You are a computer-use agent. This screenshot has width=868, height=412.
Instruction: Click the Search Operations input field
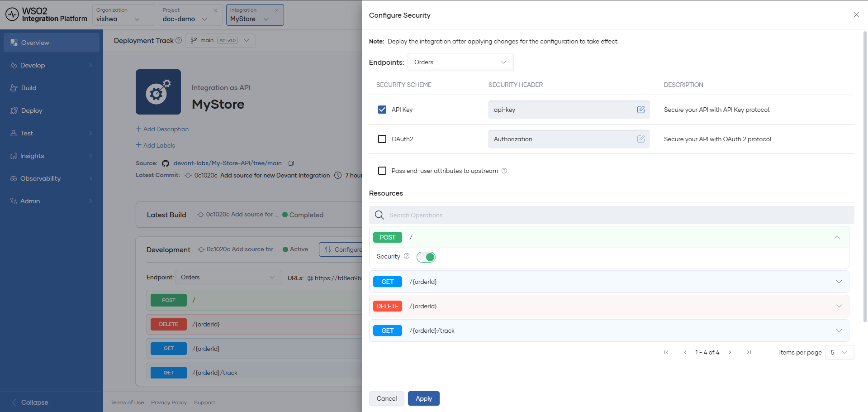point(612,215)
